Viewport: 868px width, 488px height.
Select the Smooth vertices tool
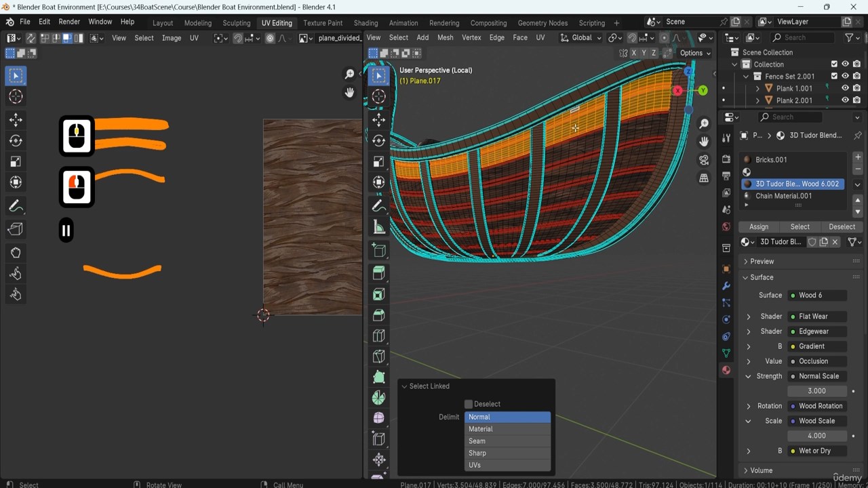click(379, 418)
